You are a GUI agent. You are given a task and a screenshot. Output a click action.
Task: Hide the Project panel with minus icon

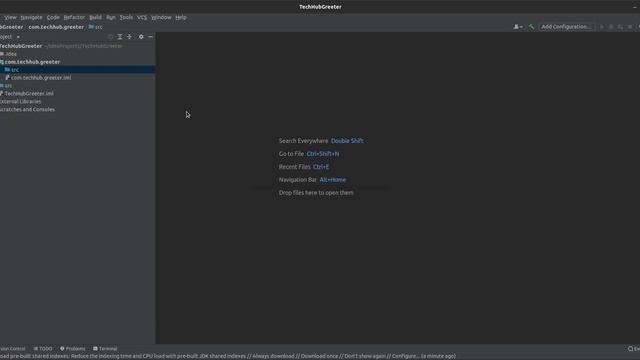151,37
